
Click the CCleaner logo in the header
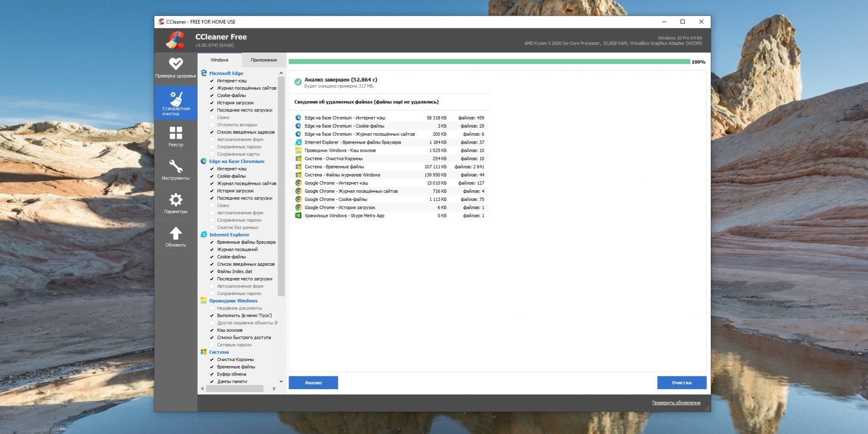pyautogui.click(x=175, y=41)
